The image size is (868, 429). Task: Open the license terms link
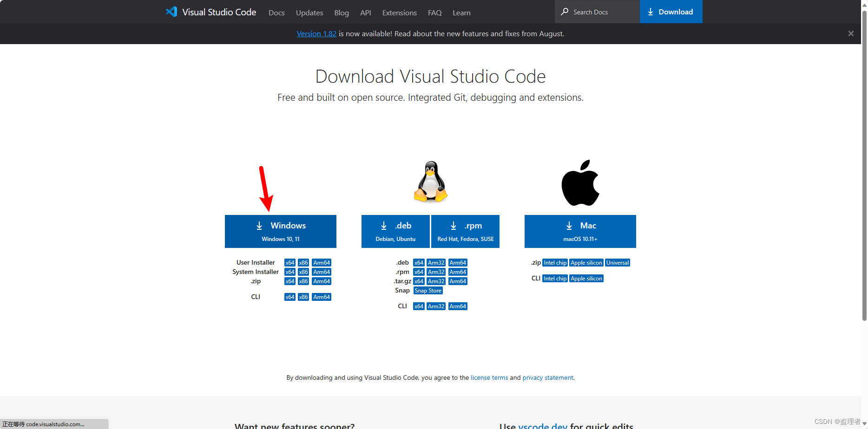[489, 377]
